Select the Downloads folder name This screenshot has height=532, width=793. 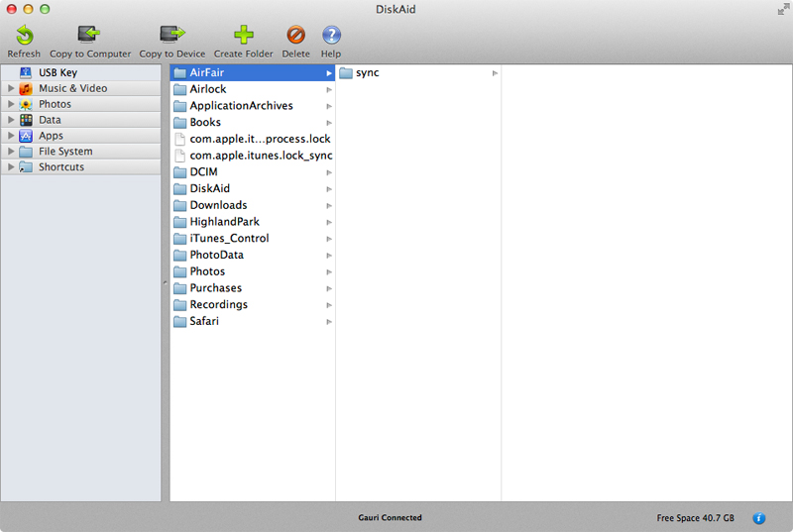point(218,205)
